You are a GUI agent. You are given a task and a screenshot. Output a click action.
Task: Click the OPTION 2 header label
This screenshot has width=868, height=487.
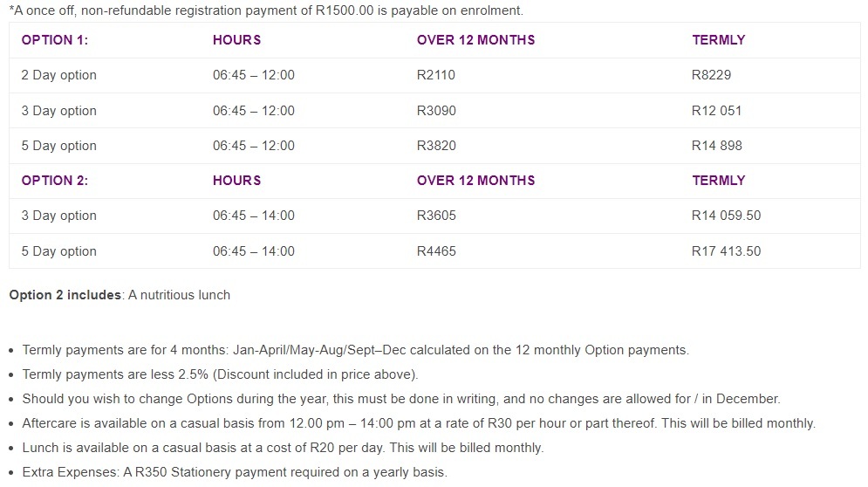55,181
